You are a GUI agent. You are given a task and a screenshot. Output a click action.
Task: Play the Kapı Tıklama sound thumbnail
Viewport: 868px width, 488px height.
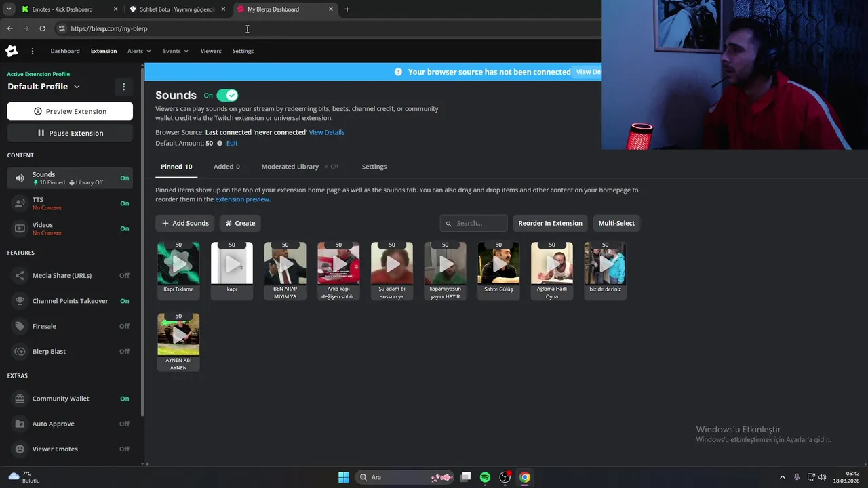(x=178, y=263)
